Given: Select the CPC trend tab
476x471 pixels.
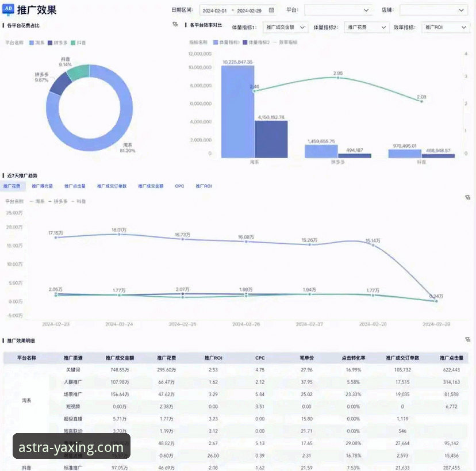Looking at the screenshot, I should [x=179, y=186].
